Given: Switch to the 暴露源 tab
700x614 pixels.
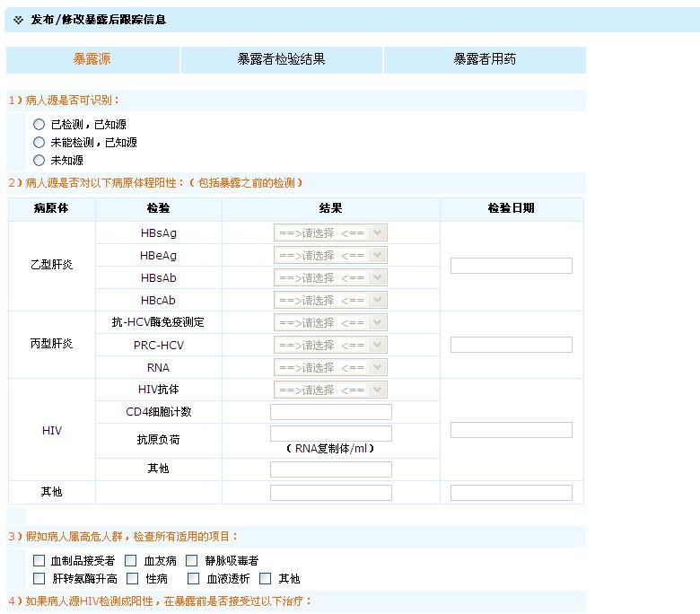Looking at the screenshot, I should tap(92, 59).
